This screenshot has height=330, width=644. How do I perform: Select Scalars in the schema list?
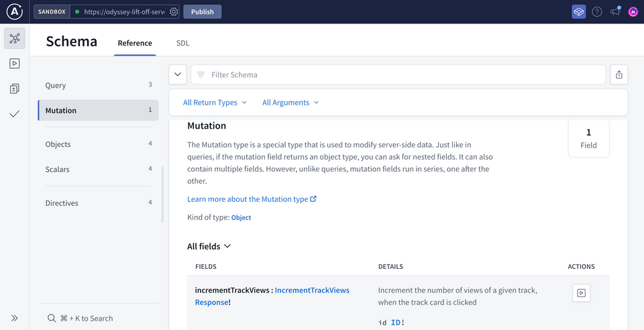98,169
